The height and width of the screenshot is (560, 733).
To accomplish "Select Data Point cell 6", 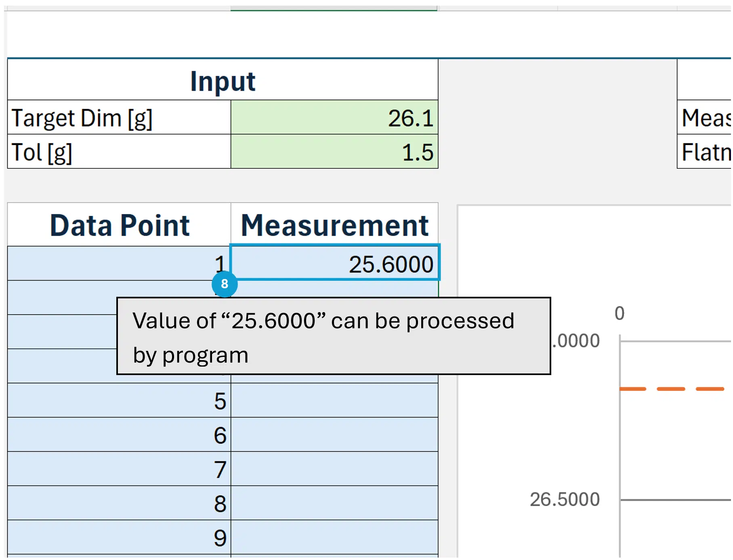I will 119,435.
